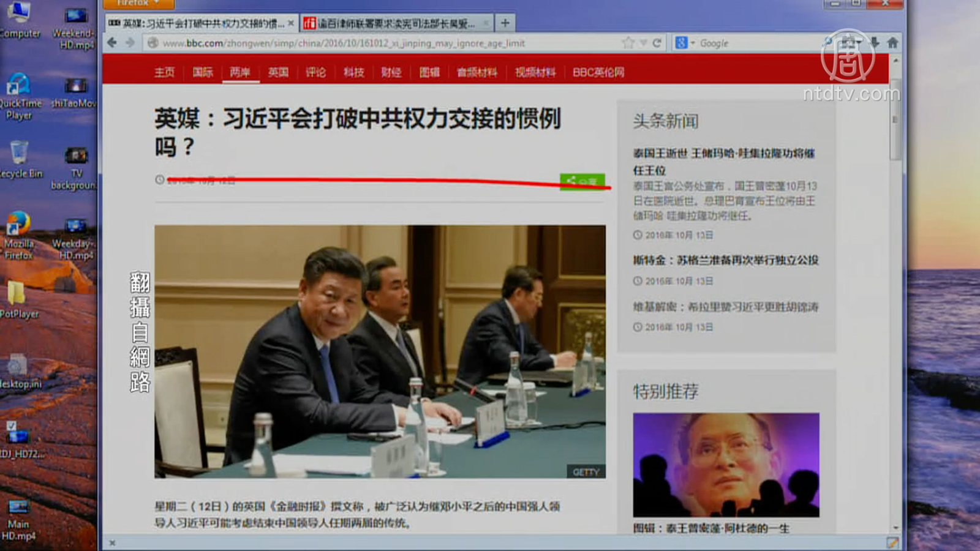This screenshot has width=980, height=551.
Task: Click the Reload page icon in address bar
Action: click(657, 43)
